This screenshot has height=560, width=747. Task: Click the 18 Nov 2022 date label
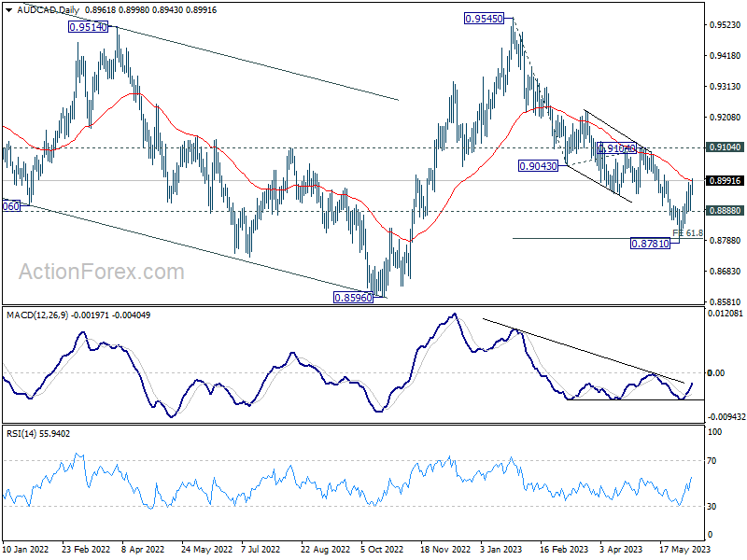click(445, 550)
